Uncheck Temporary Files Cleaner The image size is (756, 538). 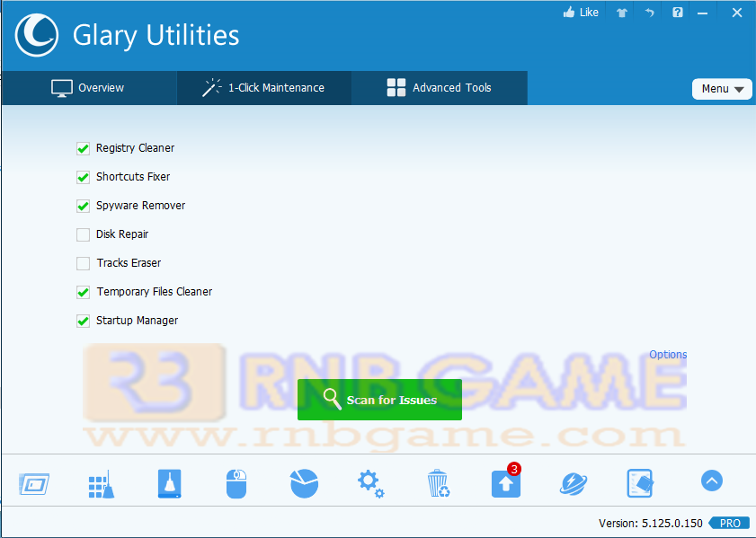point(83,293)
